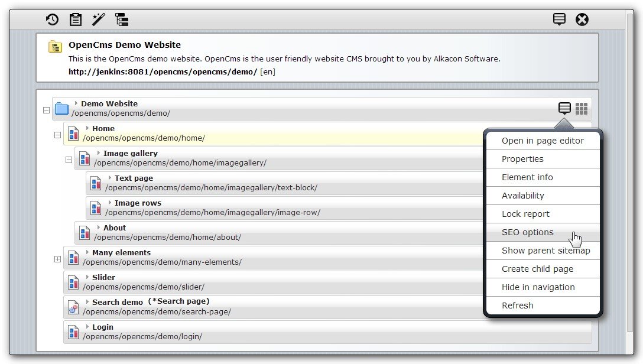Click the grid move icon on Demo Website
Screen dimensions: 643x364
(x=582, y=108)
